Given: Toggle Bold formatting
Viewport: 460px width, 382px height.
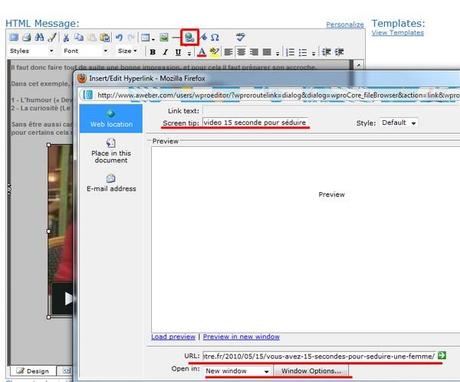Looking at the screenshot, I should [x=153, y=52].
